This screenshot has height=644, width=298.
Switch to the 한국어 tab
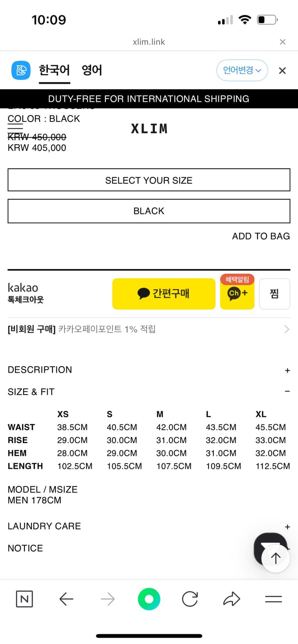(x=54, y=70)
